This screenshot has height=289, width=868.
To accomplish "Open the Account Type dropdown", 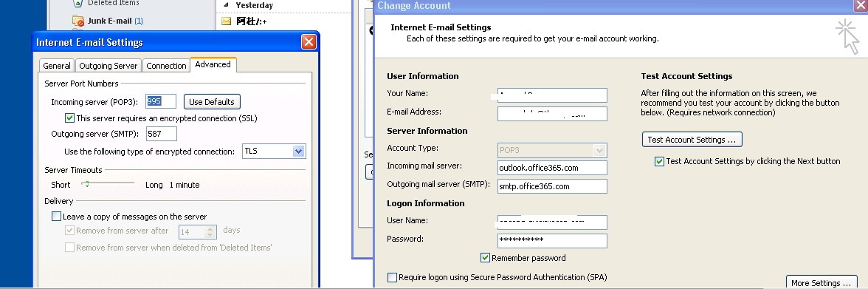I will pos(599,150).
